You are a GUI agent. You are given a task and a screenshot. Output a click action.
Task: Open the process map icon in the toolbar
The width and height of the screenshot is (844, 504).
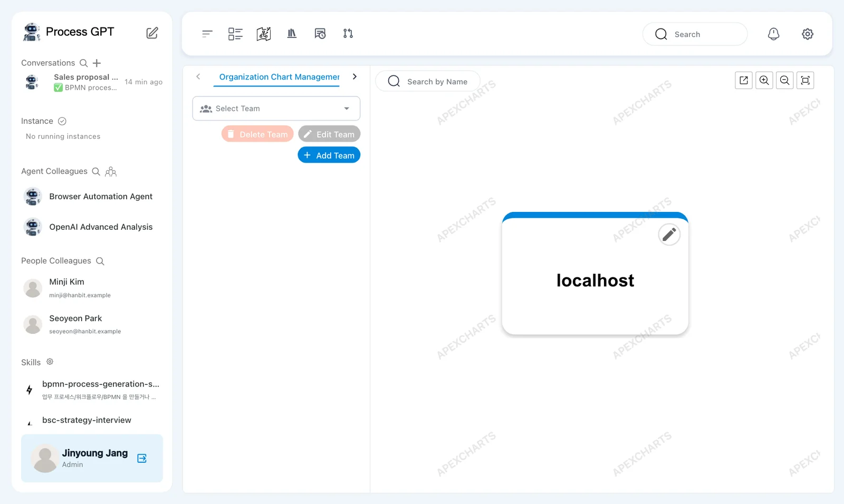coord(264,34)
